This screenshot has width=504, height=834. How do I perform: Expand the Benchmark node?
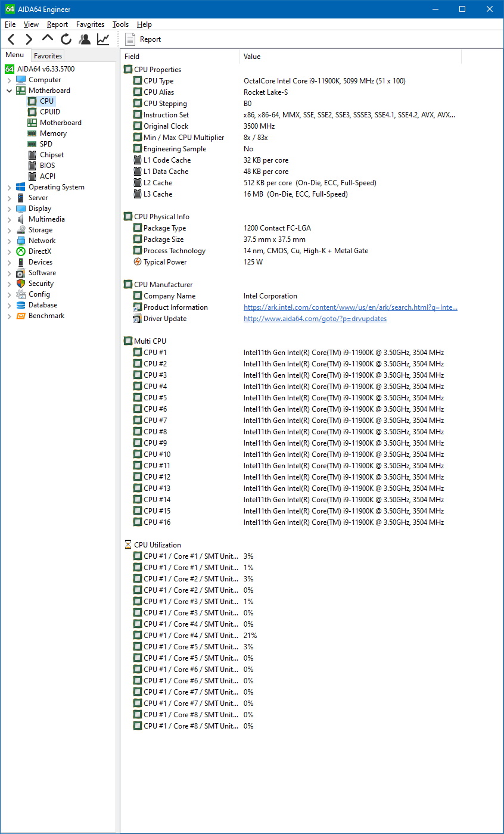click(9, 316)
